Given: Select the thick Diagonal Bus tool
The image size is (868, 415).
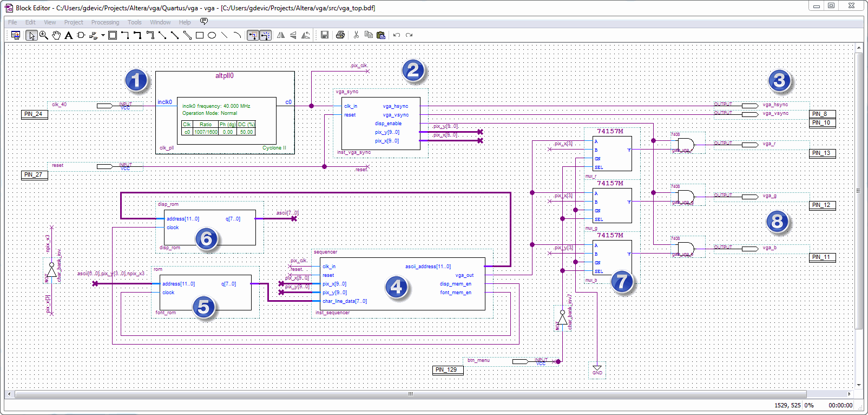Looking at the screenshot, I should pyautogui.click(x=175, y=35).
